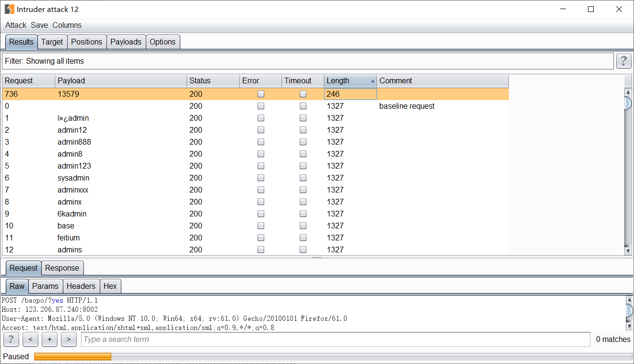Image resolution: width=634 pixels, height=364 pixels.
Task: Select the Results tab
Action: click(22, 42)
